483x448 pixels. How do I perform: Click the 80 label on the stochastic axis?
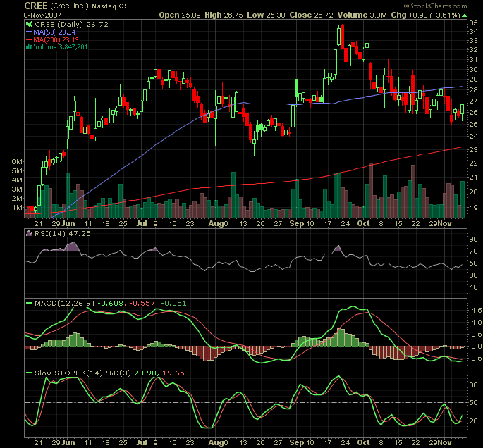pos(473,385)
